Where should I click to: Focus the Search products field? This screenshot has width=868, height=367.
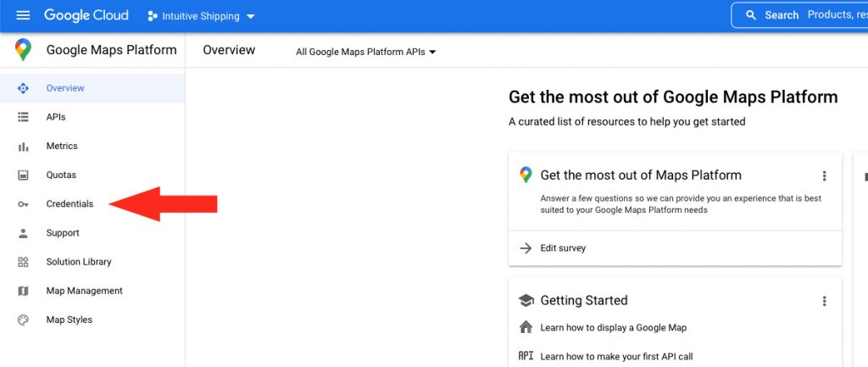point(800,15)
